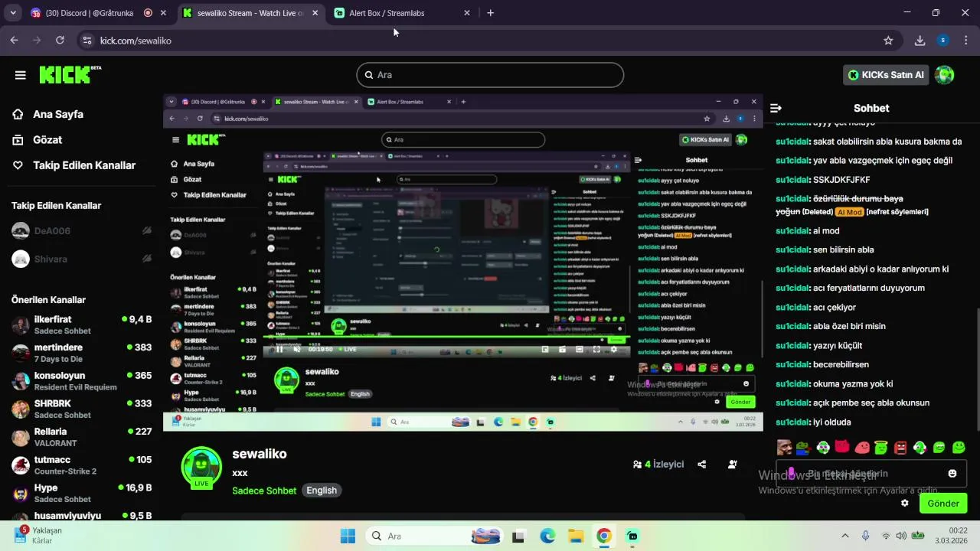Open Chrome profile button
This screenshot has height=551, width=980.
(x=943, y=41)
